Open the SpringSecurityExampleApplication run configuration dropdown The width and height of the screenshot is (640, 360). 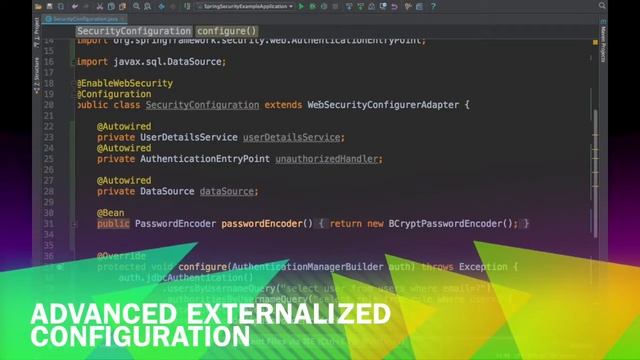pyautogui.click(x=244, y=6)
